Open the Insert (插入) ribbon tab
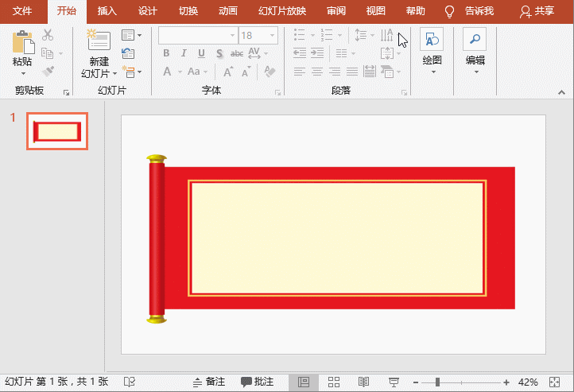 [x=107, y=11]
